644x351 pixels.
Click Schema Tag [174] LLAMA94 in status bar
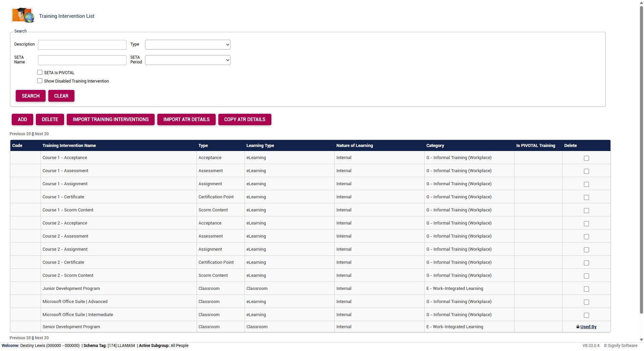tap(109, 346)
